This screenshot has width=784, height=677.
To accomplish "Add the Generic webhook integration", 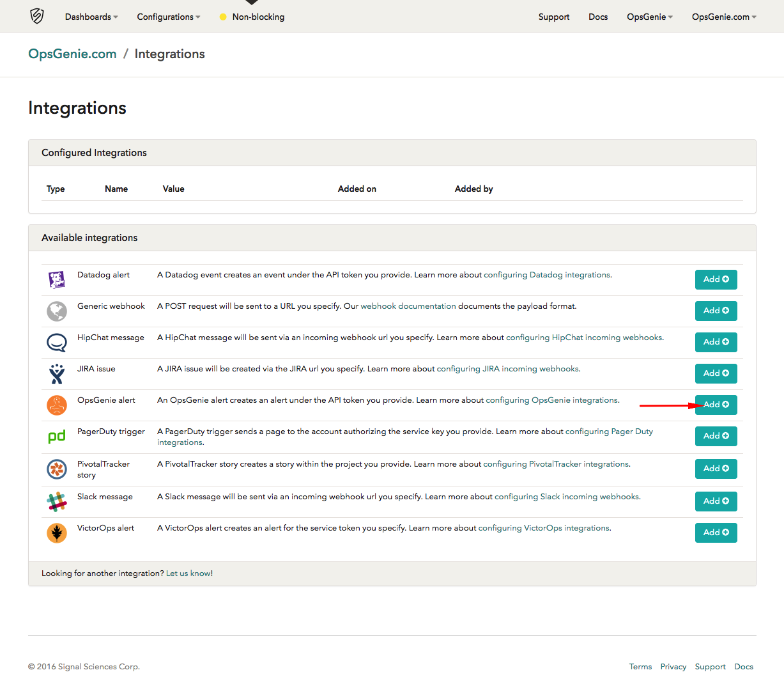I will coord(716,311).
